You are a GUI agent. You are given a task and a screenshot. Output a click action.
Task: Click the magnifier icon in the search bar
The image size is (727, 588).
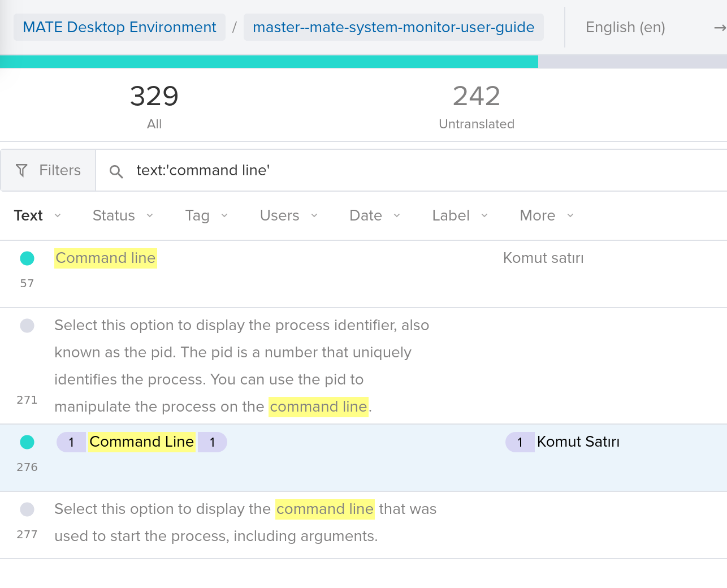click(x=116, y=170)
